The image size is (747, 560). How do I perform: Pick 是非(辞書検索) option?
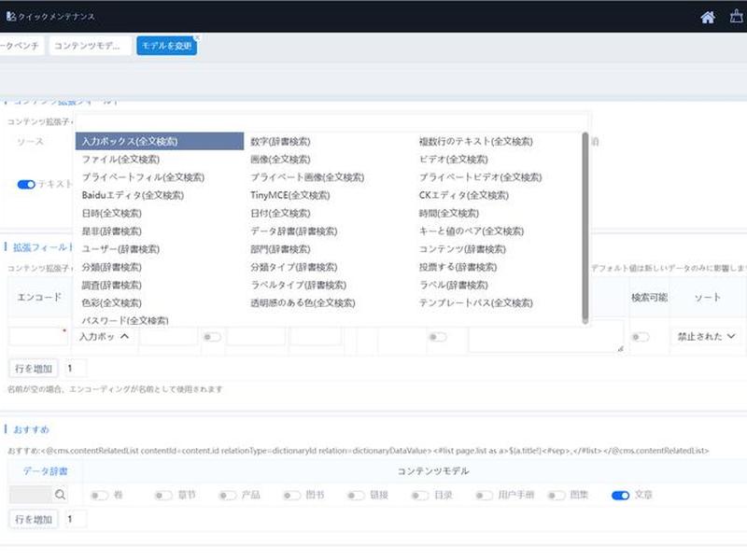click(x=111, y=231)
